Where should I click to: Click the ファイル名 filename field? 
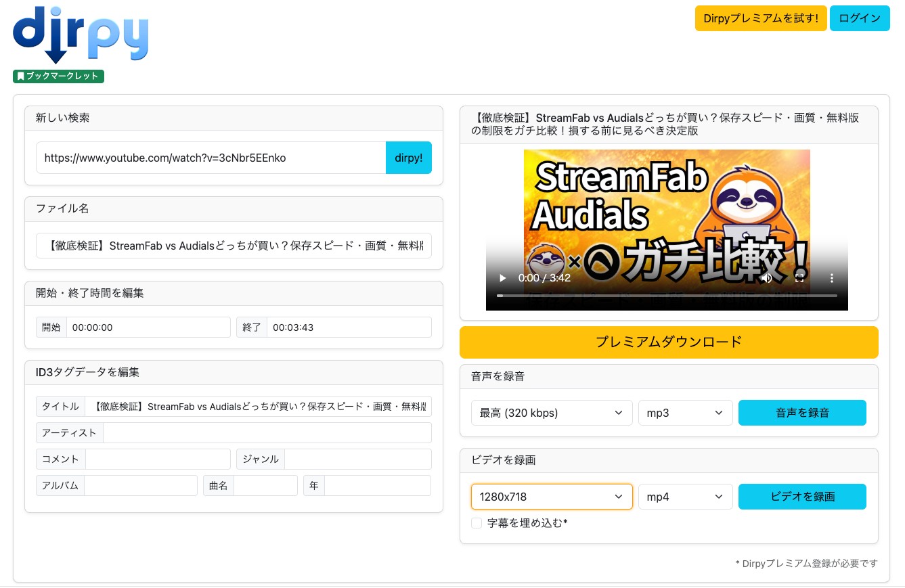click(x=234, y=246)
